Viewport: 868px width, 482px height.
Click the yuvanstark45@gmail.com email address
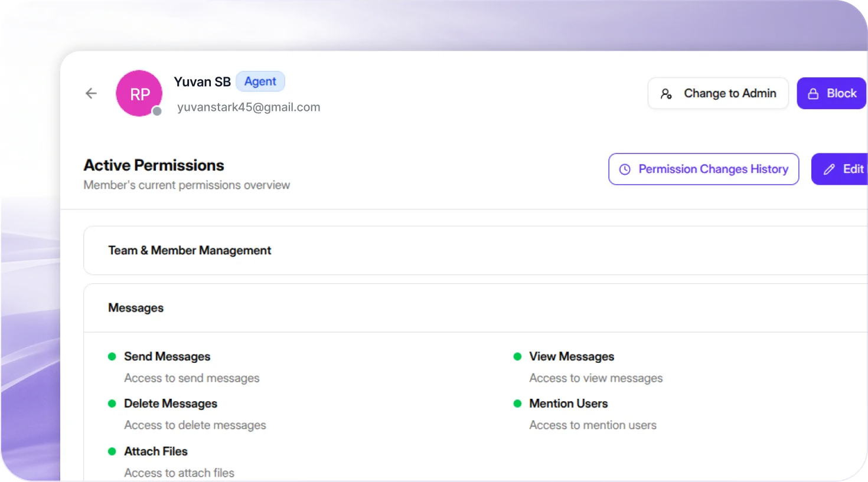[249, 107]
